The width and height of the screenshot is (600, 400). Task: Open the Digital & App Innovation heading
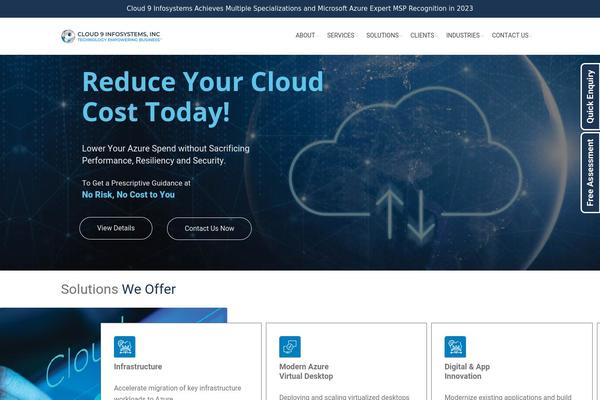[x=467, y=371]
